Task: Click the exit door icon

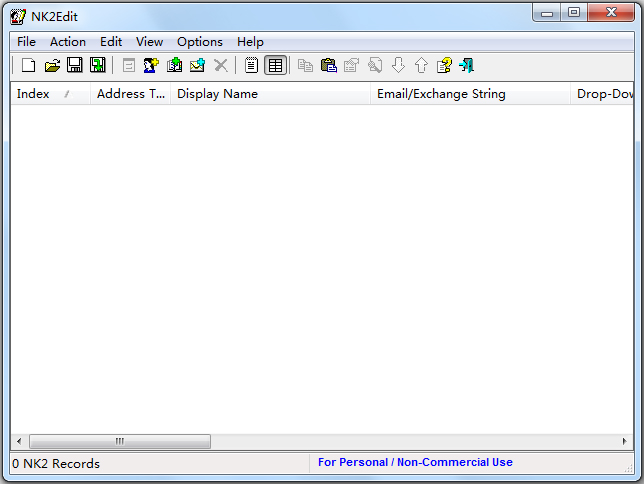Action: 467,65
